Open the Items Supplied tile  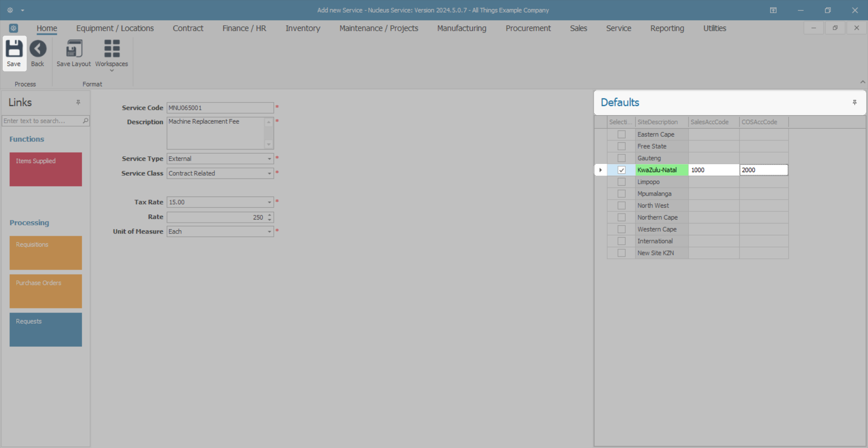click(46, 169)
